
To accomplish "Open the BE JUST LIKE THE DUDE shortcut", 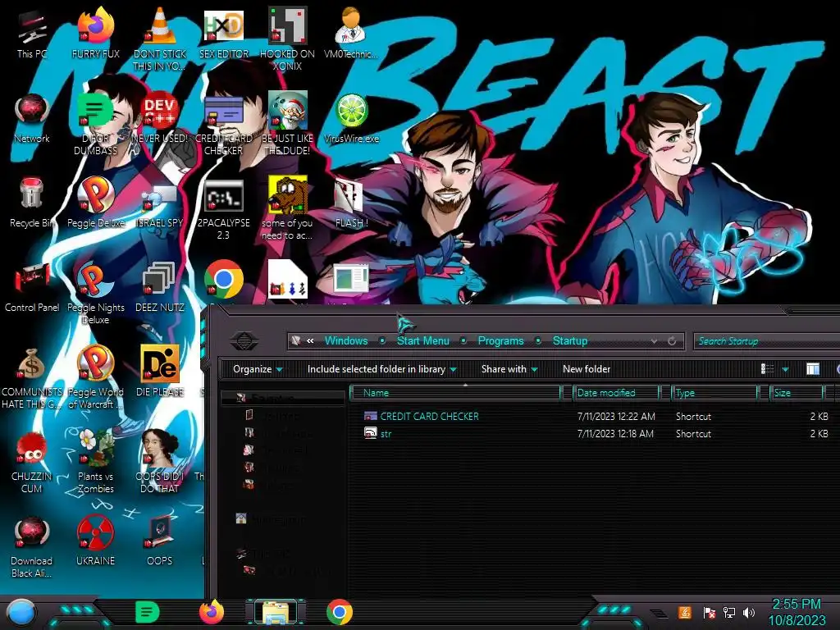I will pyautogui.click(x=288, y=125).
